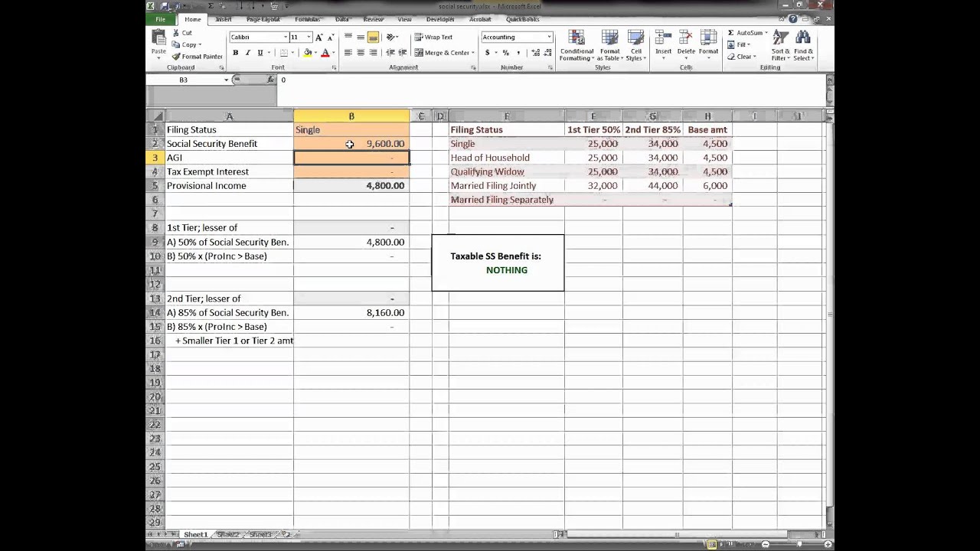Viewport: 980px width, 551px height.
Task: Switch to the Insert ribbon tab
Action: [x=224, y=19]
